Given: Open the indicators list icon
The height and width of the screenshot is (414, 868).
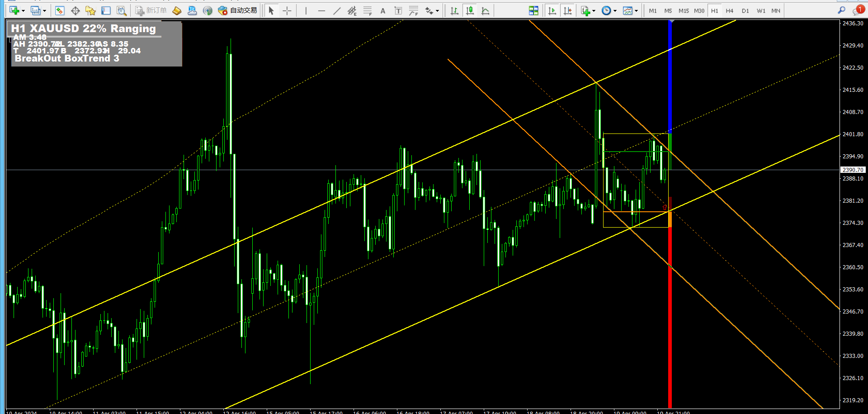Looking at the screenshot, I should [x=585, y=10].
